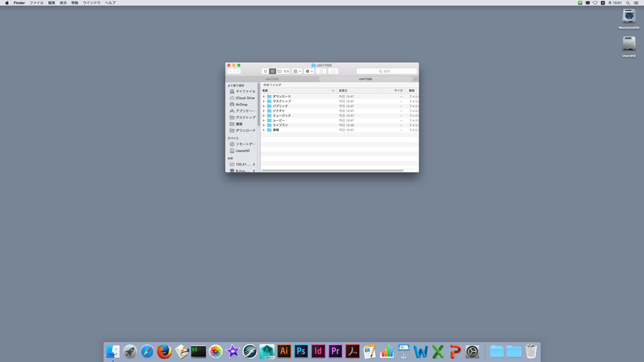Open Spotlight search in menu bar

point(628,3)
